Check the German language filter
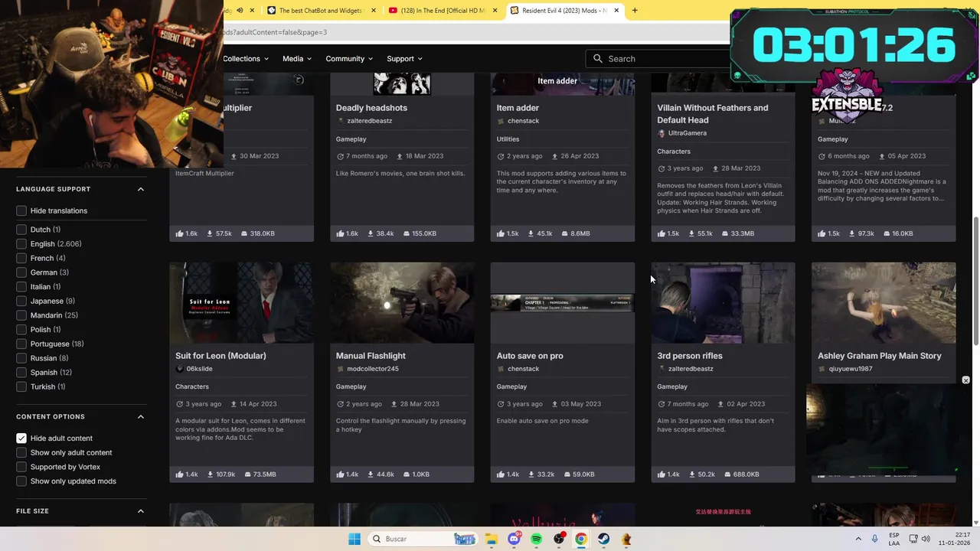This screenshot has height=551, width=980. click(21, 272)
